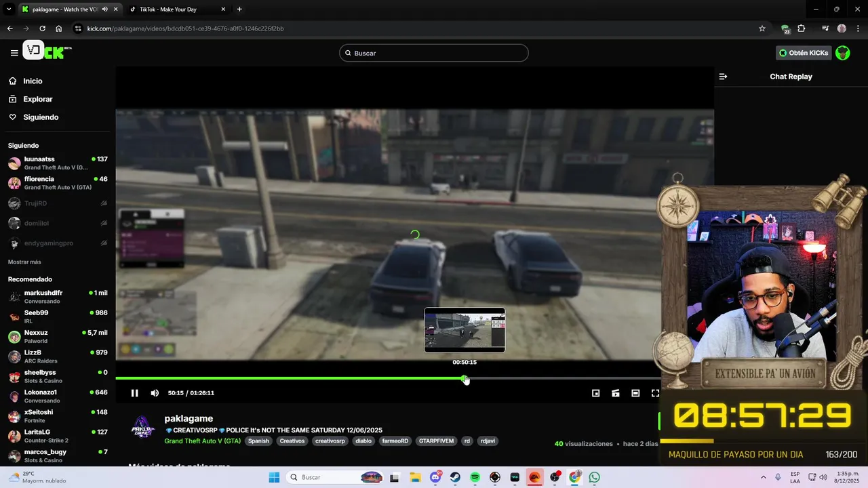Click the Obtén KICKs button
The width and height of the screenshot is (868, 488).
tap(804, 53)
